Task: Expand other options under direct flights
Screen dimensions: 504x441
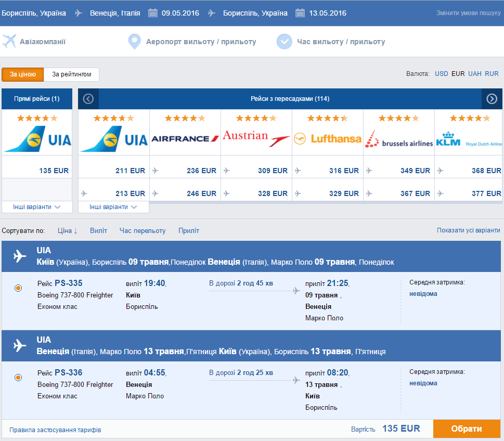Action: pos(37,207)
